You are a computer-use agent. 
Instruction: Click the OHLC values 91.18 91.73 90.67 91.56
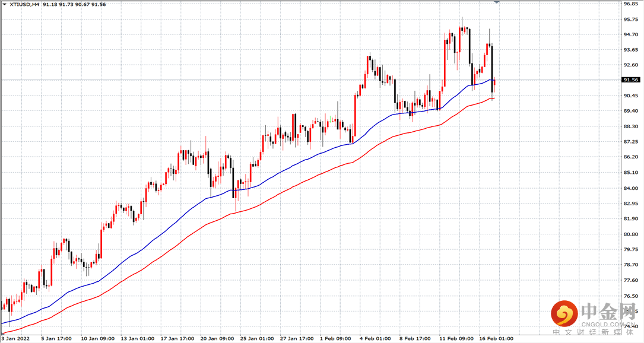74,4
